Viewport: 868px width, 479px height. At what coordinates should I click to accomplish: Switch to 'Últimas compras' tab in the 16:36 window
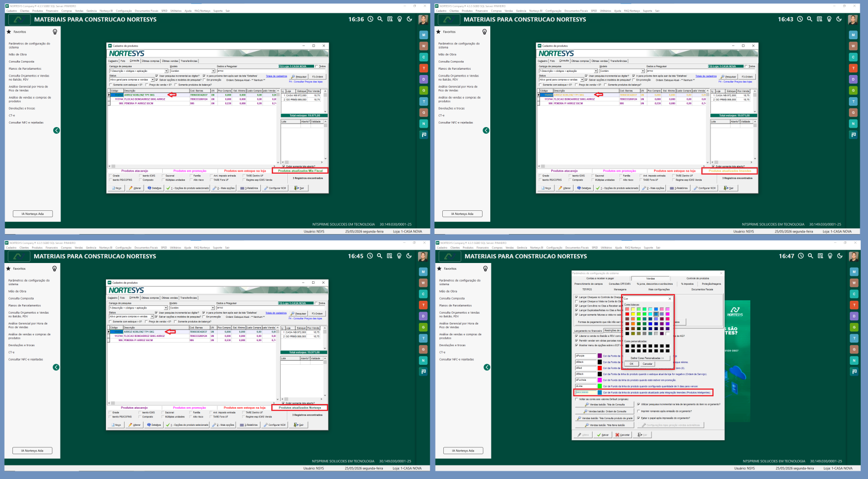tap(150, 61)
